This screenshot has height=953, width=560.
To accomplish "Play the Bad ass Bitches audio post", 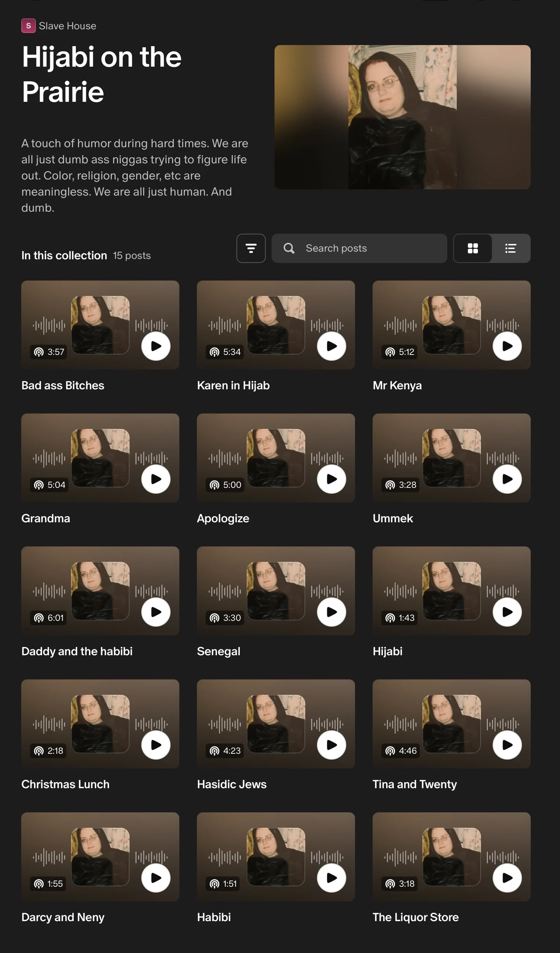I will [156, 346].
